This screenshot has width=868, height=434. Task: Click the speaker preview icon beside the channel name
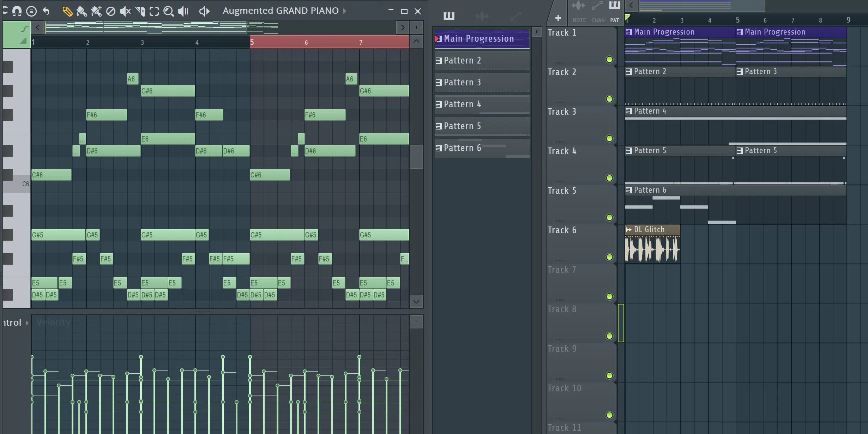pyautogui.click(x=204, y=11)
